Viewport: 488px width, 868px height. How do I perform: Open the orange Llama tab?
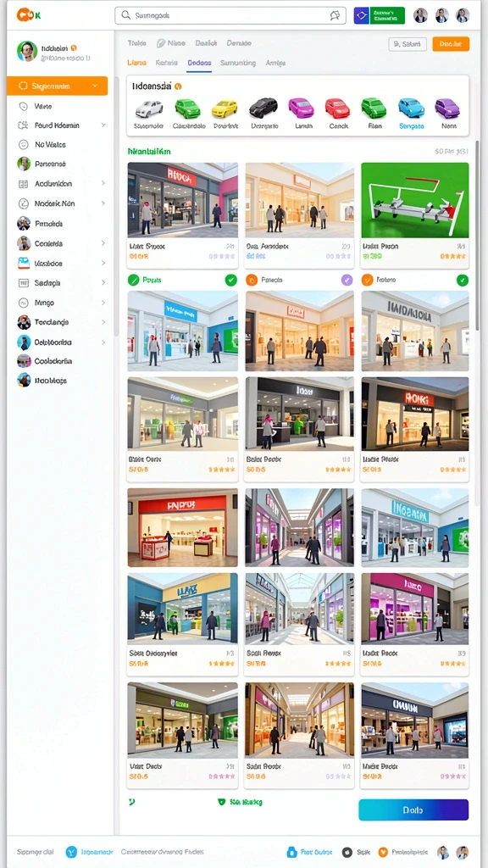pyautogui.click(x=136, y=63)
